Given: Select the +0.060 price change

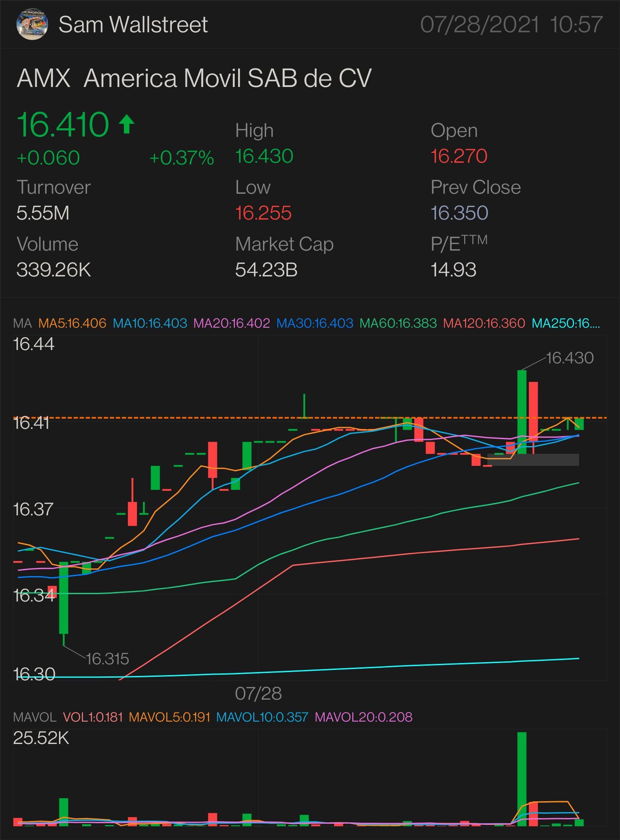Looking at the screenshot, I should click(48, 158).
